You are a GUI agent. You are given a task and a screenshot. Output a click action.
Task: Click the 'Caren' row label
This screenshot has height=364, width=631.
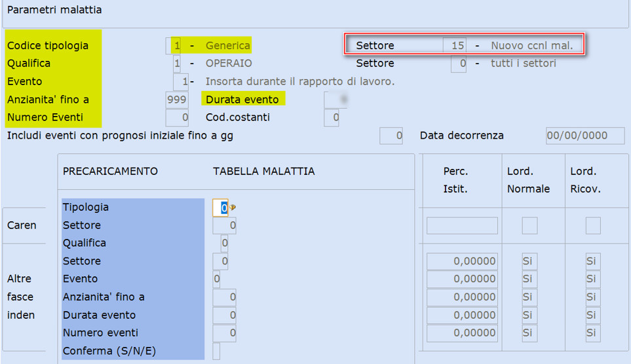point(22,225)
